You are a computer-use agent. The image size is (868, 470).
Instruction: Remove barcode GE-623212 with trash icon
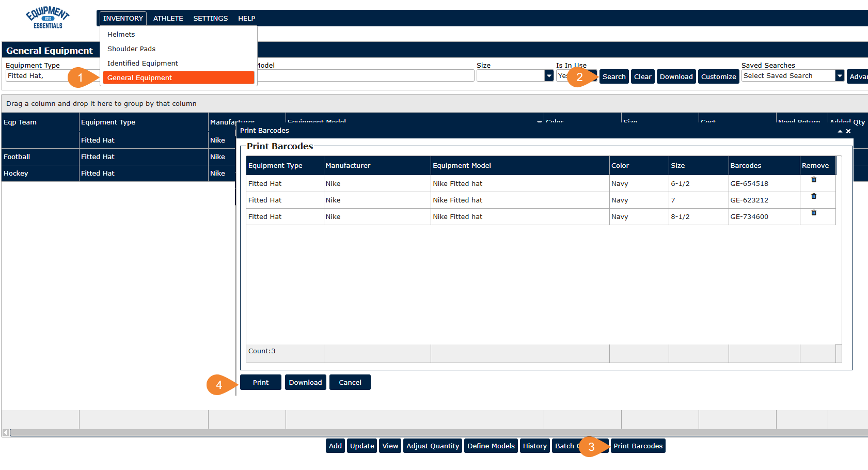tap(814, 196)
